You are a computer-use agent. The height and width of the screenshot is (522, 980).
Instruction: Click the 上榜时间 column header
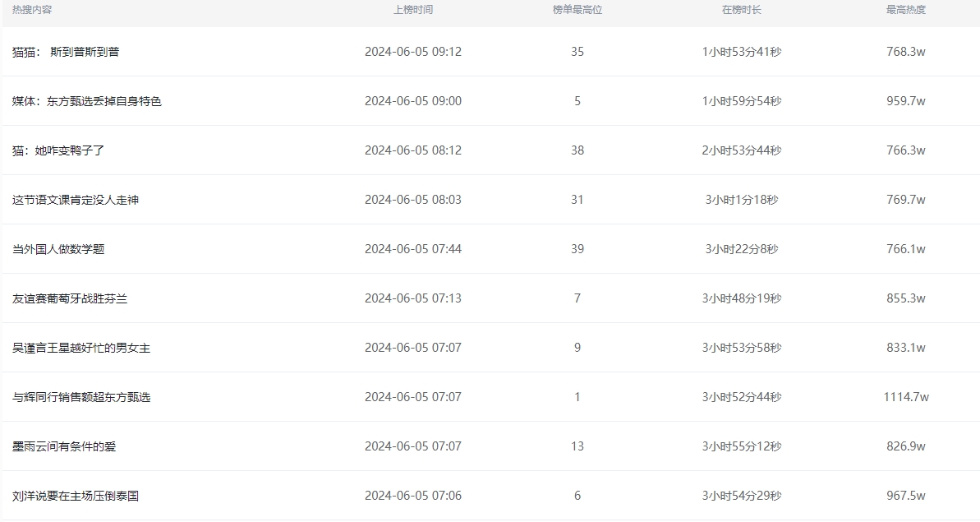tap(413, 10)
